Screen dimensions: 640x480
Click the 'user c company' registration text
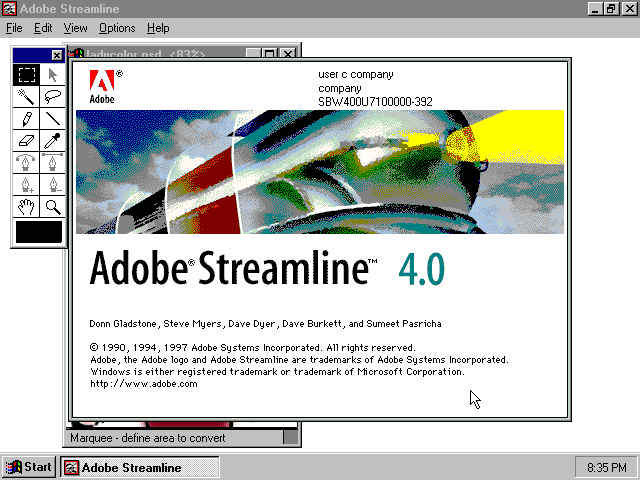pyautogui.click(x=356, y=74)
